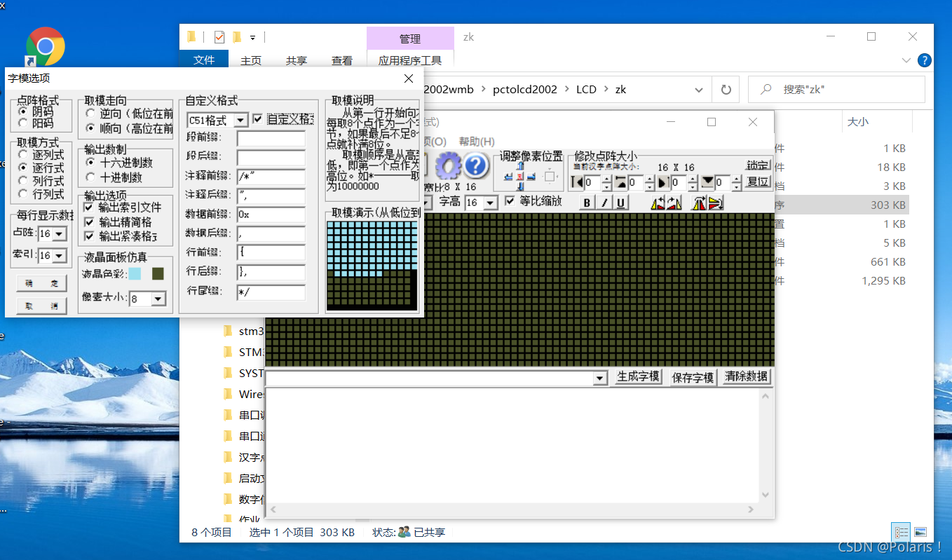Open the 像素大小 pixel size dropdown
Screen dimensions: 952x560
coord(156,298)
